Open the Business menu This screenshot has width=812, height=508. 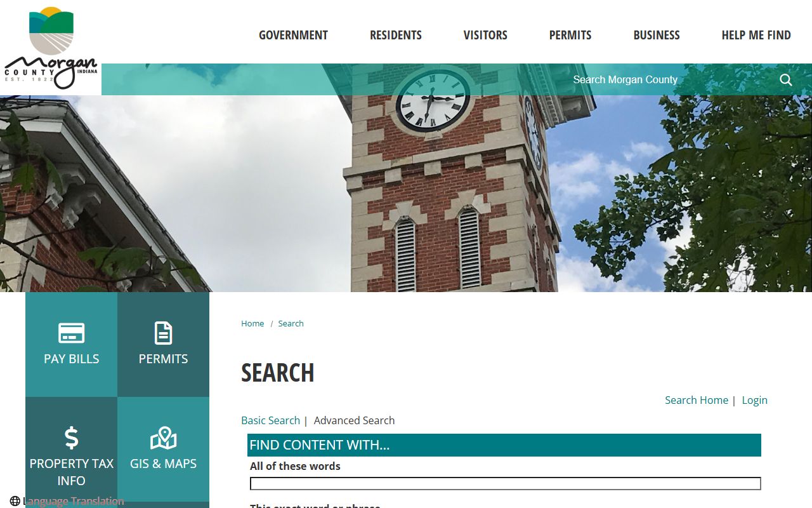click(x=657, y=36)
